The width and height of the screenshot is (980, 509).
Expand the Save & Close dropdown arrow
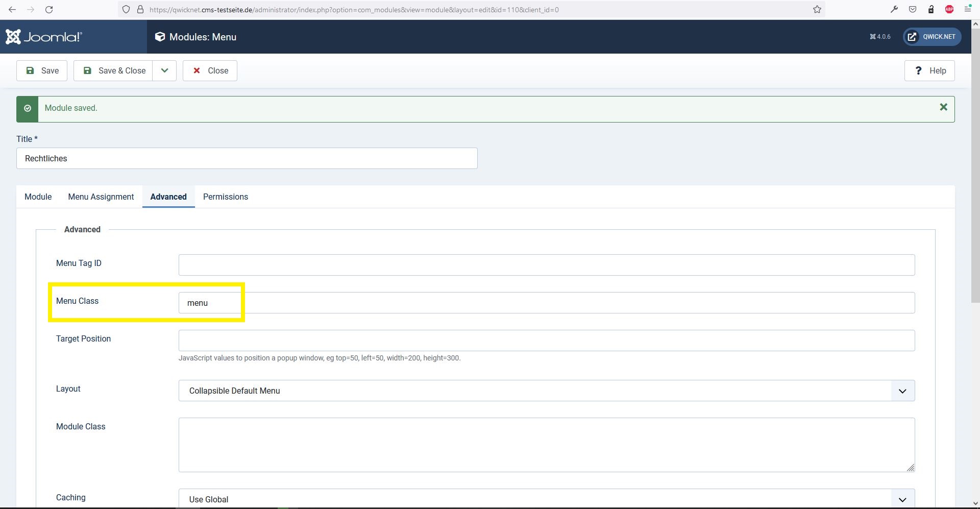164,70
